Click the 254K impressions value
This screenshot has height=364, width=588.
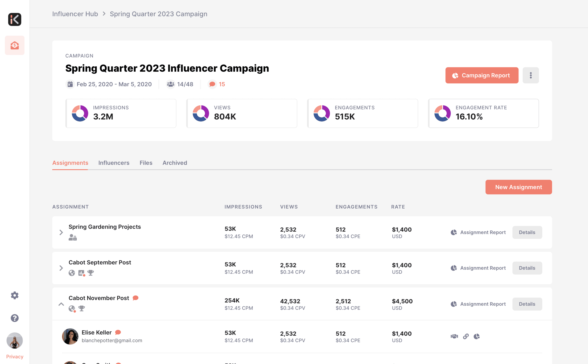(x=232, y=300)
